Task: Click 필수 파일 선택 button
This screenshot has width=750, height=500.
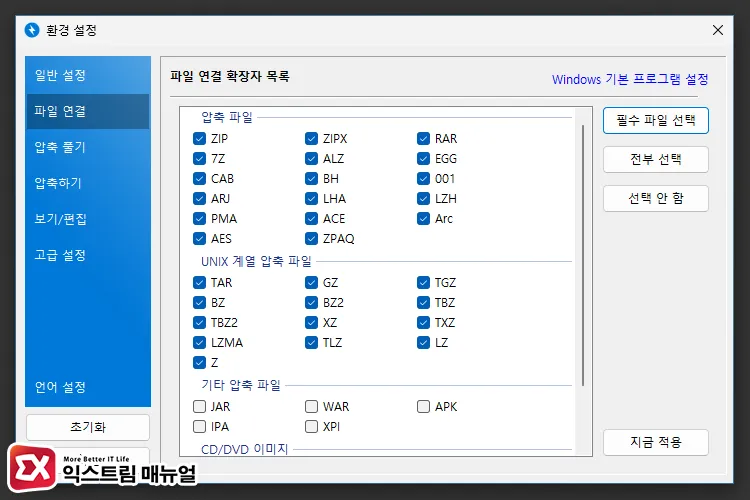Action: 655,120
